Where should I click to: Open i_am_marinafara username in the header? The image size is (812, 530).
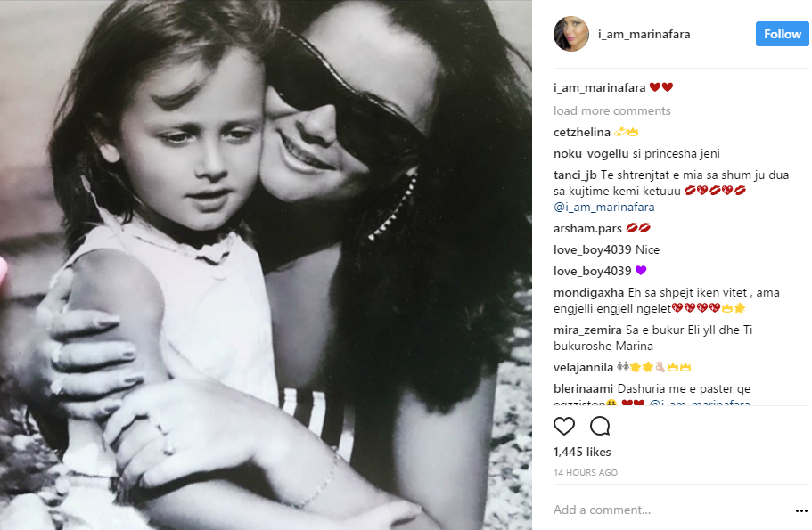coord(644,34)
